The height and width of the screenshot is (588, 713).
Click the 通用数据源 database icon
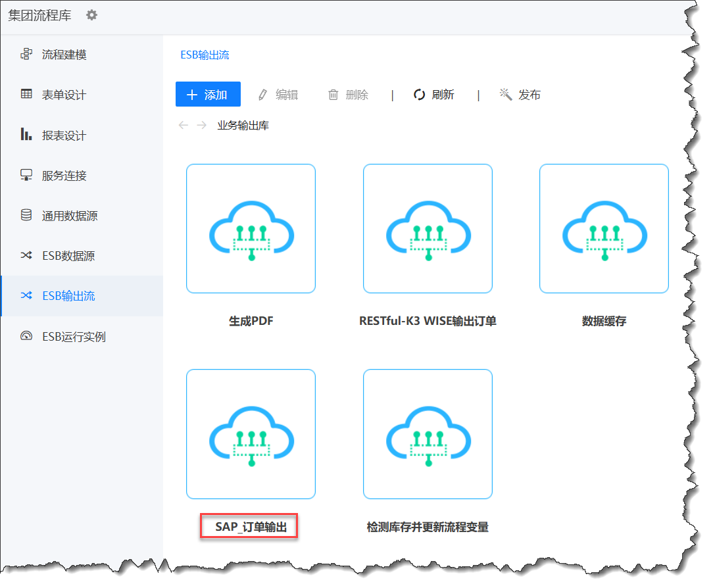point(26,215)
